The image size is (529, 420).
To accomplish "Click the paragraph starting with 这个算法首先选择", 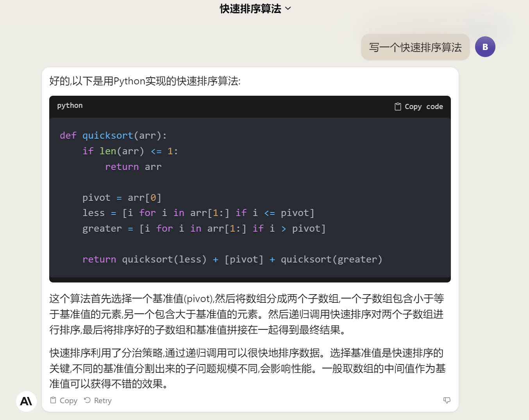I will click(x=247, y=314).
